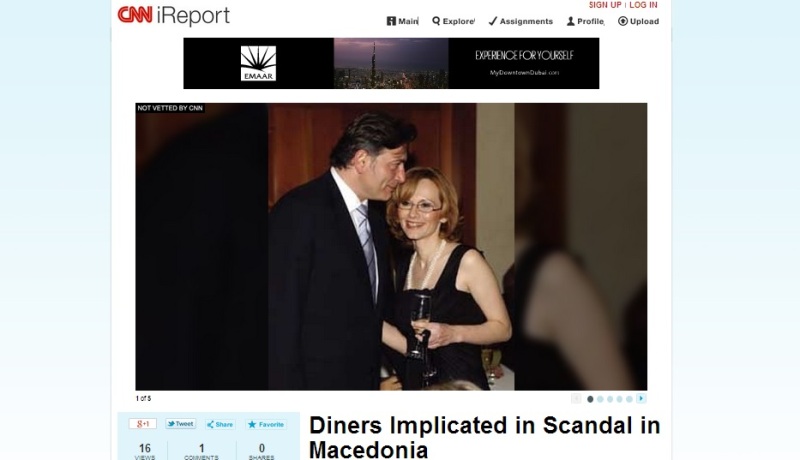Share via the Google +1 button
This screenshot has width=800, height=460.
pos(142,424)
